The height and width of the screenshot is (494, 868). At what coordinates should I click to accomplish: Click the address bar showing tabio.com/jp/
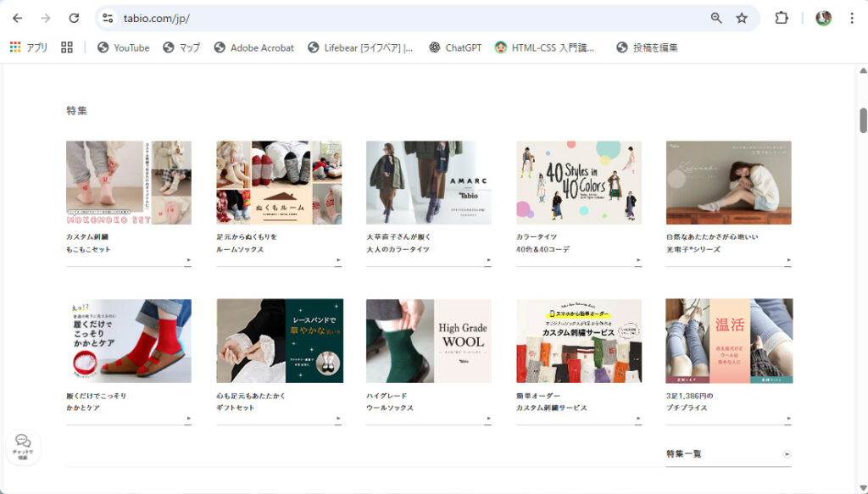407,18
